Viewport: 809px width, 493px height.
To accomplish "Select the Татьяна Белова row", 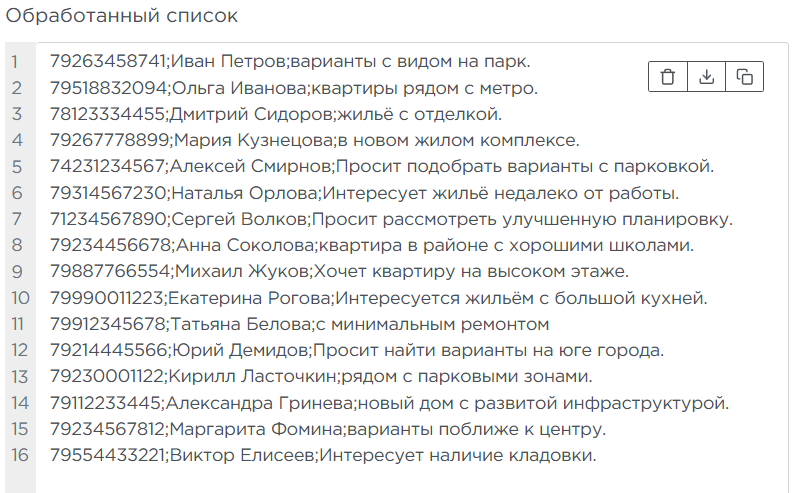I will pos(300,324).
